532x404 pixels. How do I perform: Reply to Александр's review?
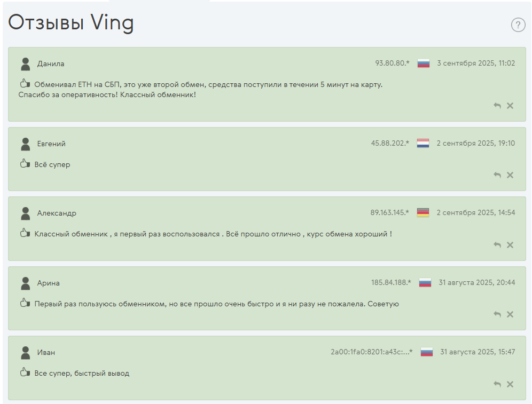click(497, 245)
